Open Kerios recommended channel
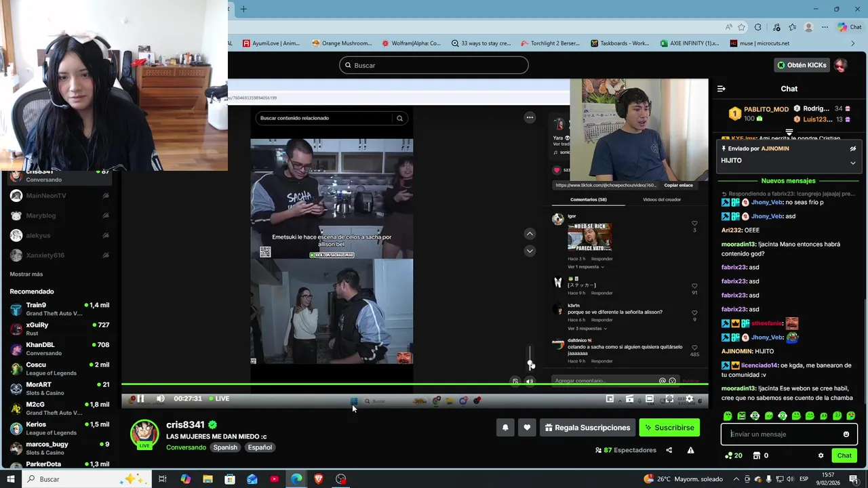Viewport: 868px width, 488px height. pos(60,428)
